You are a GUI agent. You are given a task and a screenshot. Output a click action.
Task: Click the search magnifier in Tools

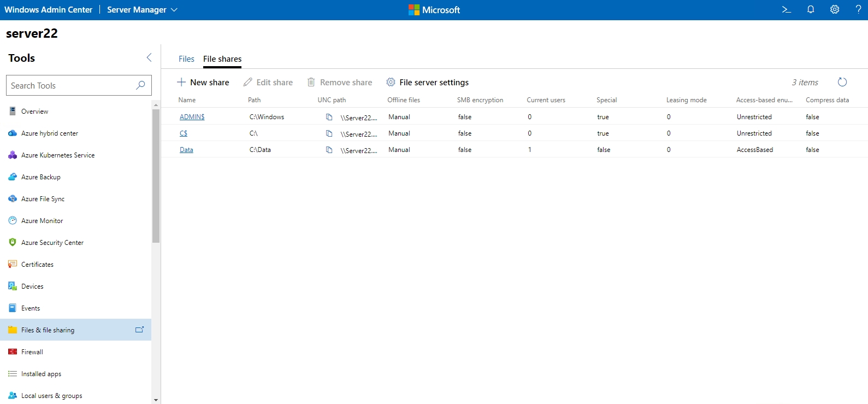pyautogui.click(x=140, y=85)
